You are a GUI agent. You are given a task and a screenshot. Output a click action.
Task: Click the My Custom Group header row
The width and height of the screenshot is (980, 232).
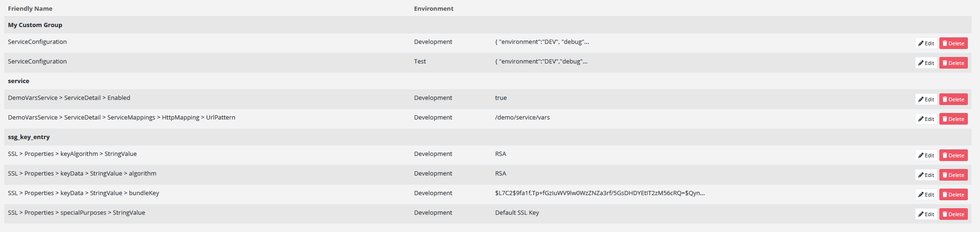tap(35, 25)
